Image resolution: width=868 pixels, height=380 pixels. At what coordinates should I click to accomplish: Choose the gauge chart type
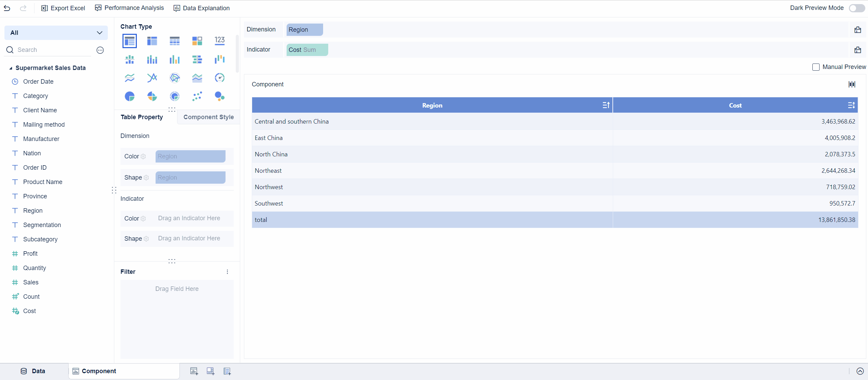[219, 78]
